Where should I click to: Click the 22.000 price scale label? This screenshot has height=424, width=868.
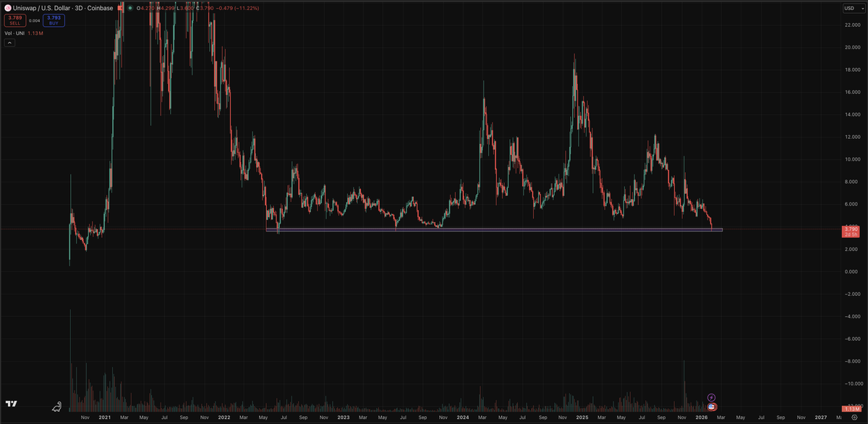852,25
